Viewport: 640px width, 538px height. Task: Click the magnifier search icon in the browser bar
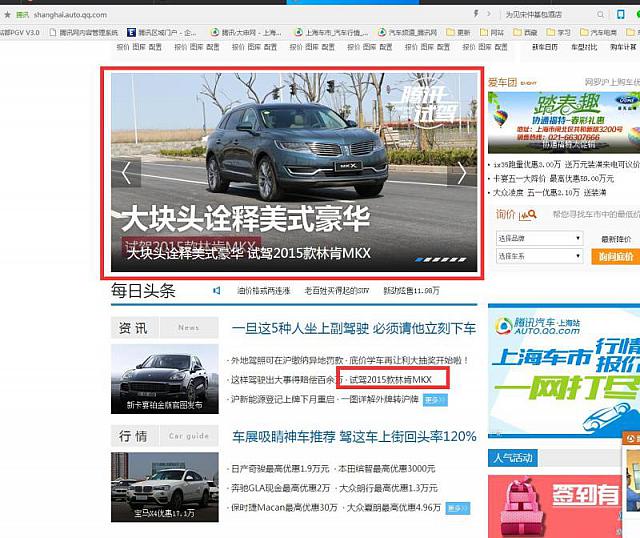point(600,15)
